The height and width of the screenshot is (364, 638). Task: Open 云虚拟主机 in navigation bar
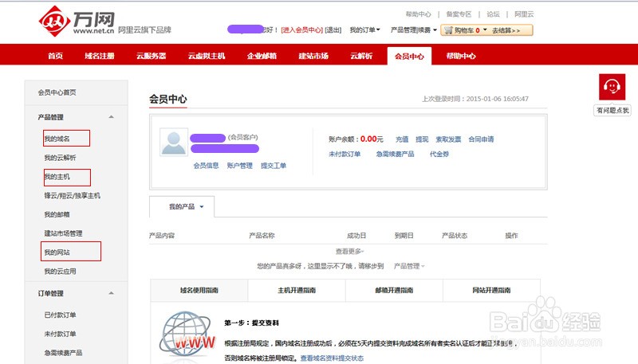tap(207, 56)
